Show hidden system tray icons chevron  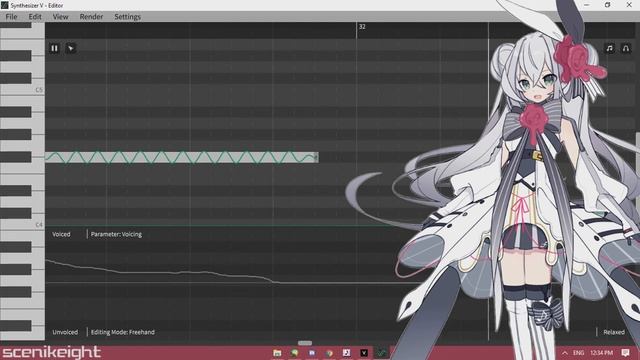click(564, 353)
